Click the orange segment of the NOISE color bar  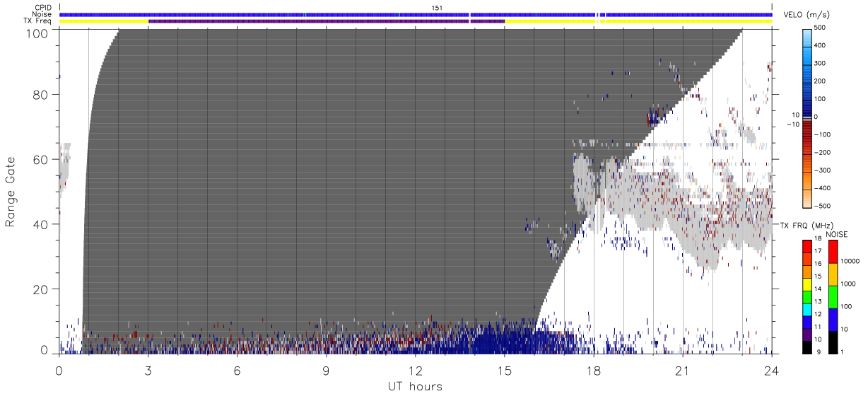pos(833,274)
